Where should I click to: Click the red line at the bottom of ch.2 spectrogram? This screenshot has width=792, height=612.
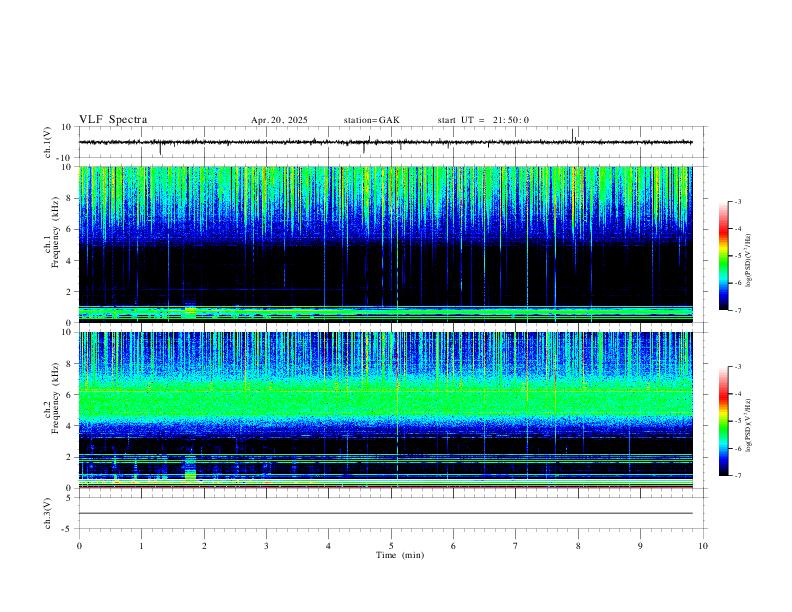385,487
